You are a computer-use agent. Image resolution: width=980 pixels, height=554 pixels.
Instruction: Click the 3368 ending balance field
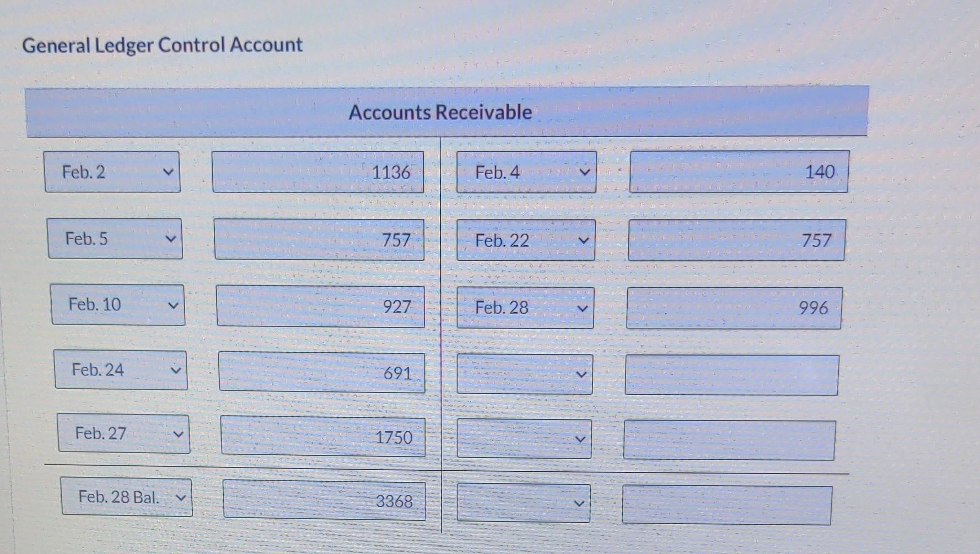(324, 502)
